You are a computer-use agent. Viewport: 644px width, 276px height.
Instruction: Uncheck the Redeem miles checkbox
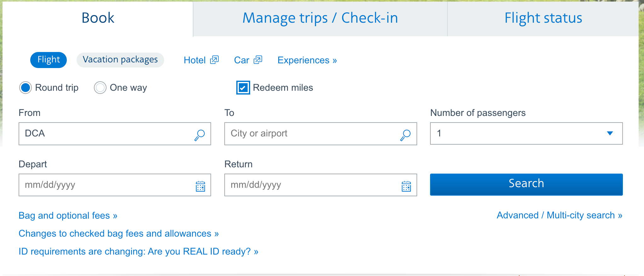[x=243, y=88]
